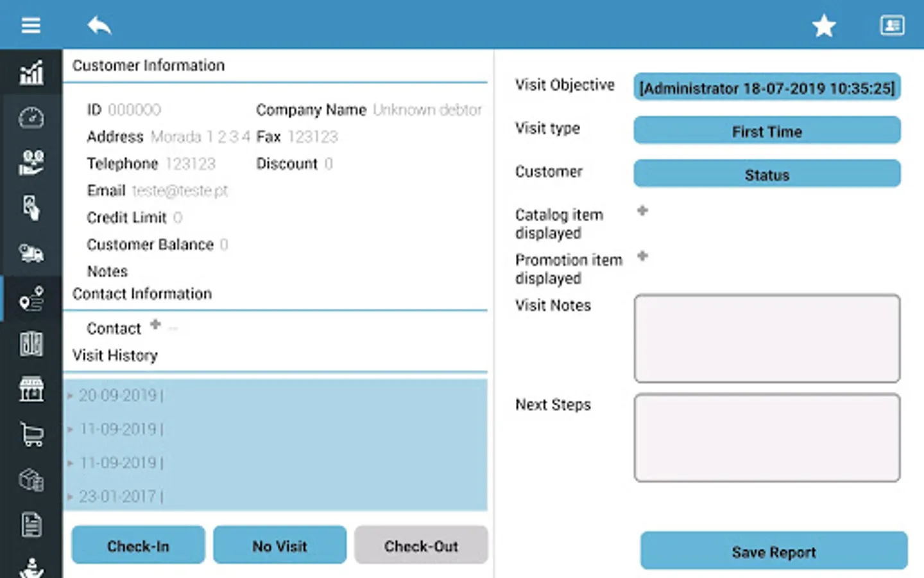Viewport: 924px width, 578px height.
Task: Click the customer ID 000000
Action: point(135,110)
